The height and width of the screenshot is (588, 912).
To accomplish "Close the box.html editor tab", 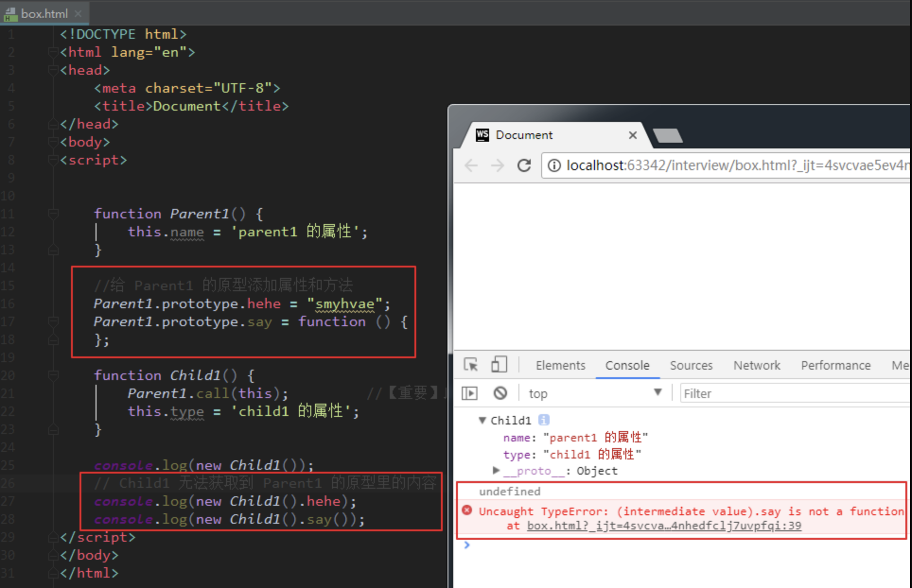I will [79, 14].
